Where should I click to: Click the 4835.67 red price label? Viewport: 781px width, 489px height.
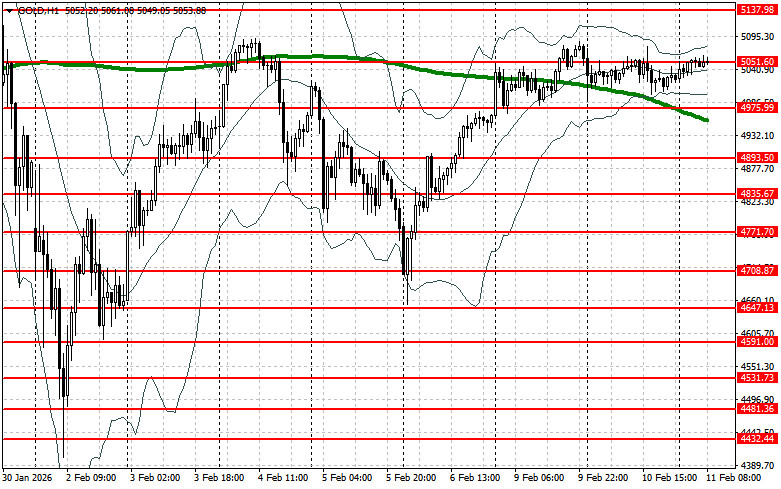pyautogui.click(x=757, y=194)
